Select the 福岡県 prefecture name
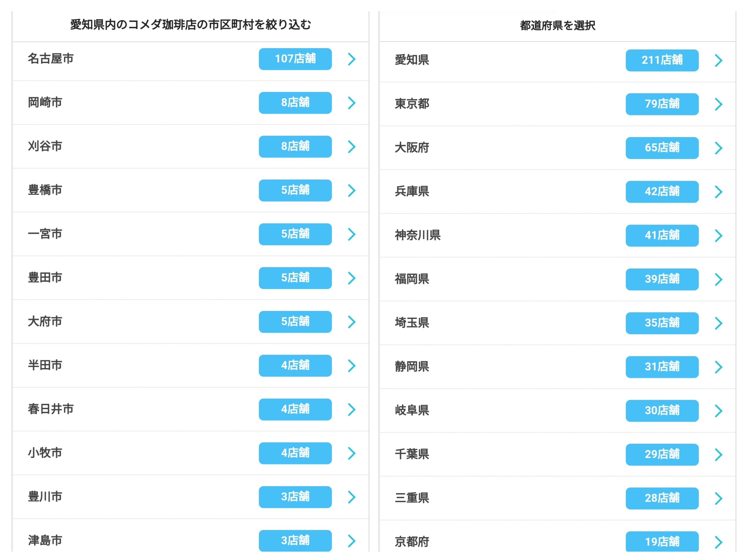This screenshot has height=560, width=746. pyautogui.click(x=412, y=279)
